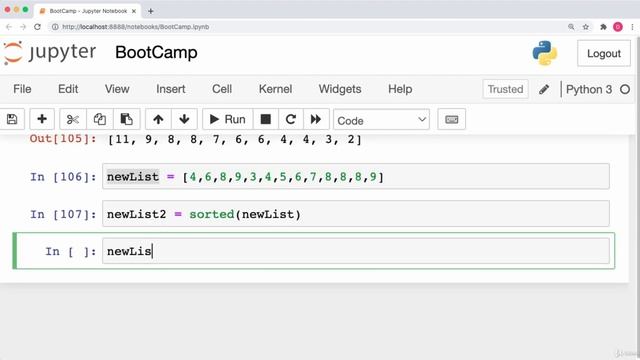
Task: Rename notebook via BootCamp title
Action: 156,53
